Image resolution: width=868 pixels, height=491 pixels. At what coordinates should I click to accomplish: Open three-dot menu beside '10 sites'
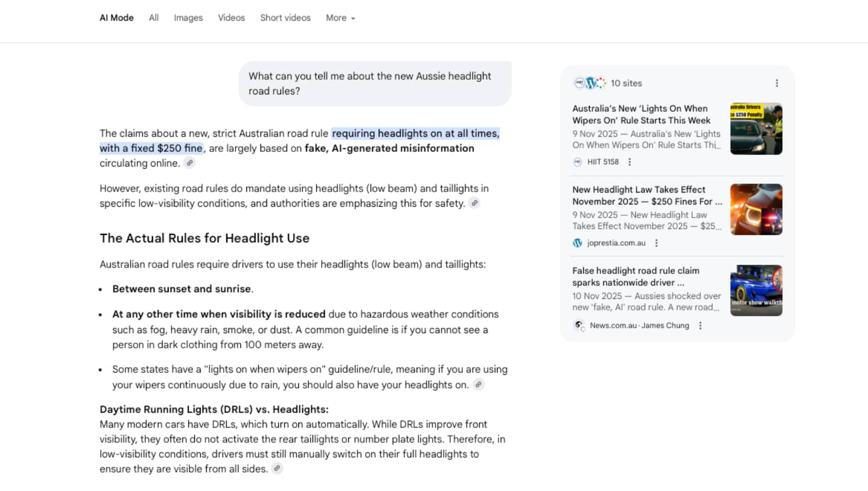776,83
